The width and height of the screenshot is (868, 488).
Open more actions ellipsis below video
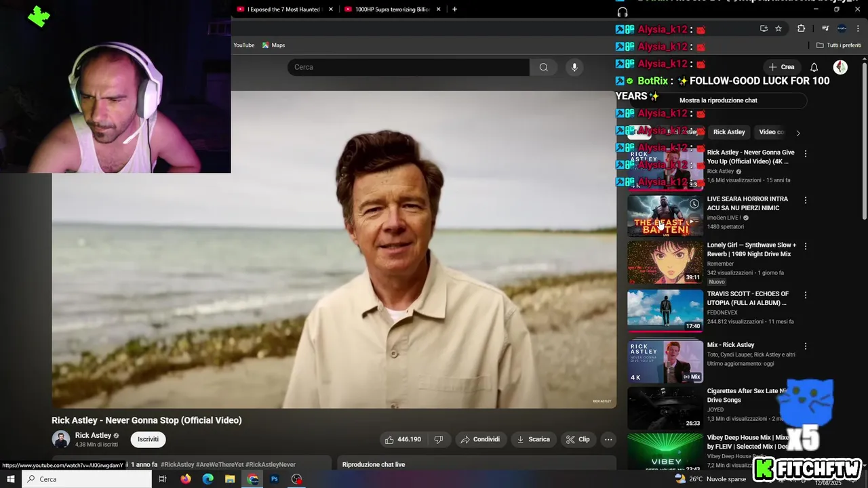coord(608,439)
